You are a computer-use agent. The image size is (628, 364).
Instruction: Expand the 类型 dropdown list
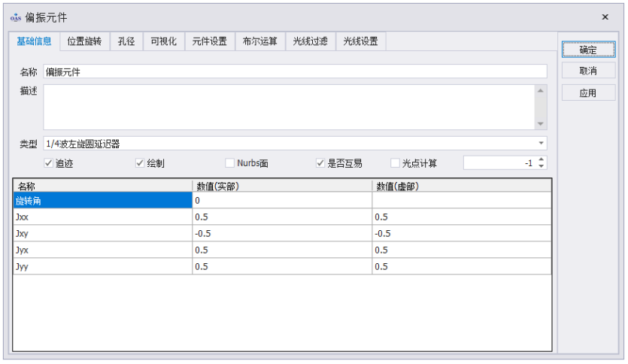click(541, 144)
